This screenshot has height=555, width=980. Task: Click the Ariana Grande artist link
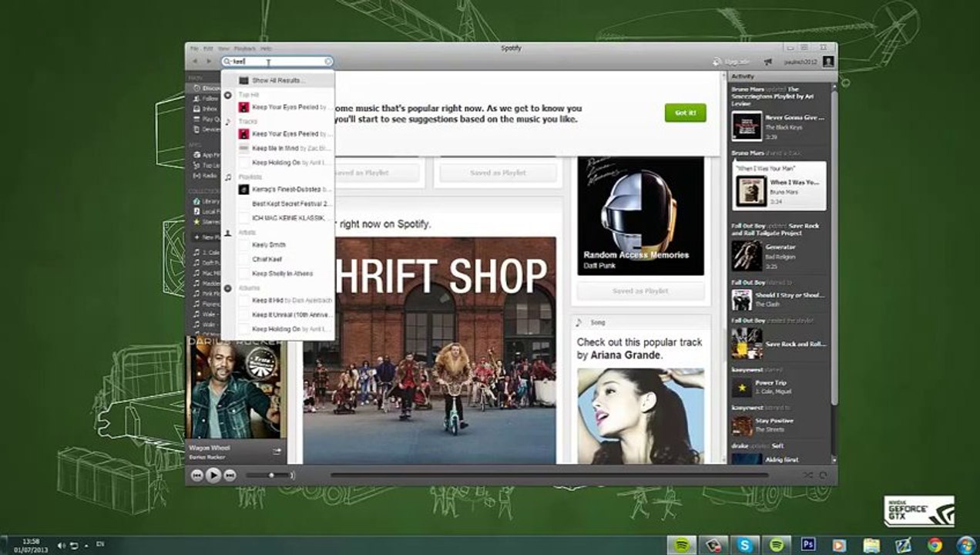pos(626,355)
